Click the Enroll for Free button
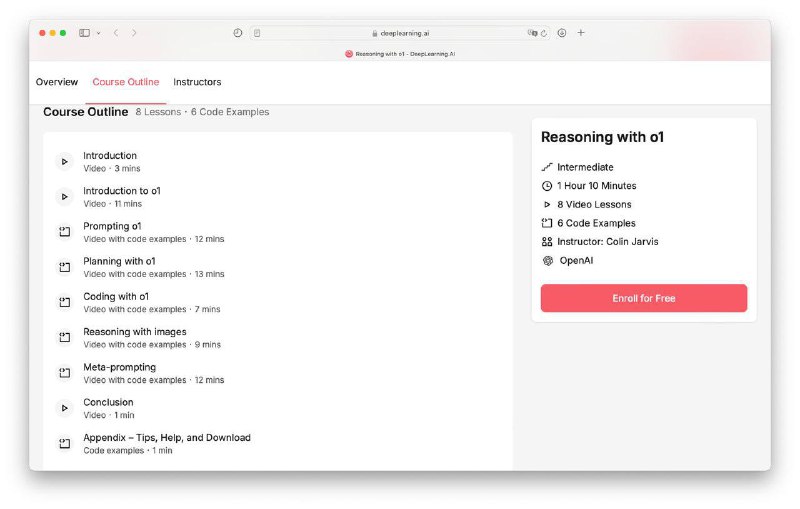This screenshot has height=509, width=800. 644,298
